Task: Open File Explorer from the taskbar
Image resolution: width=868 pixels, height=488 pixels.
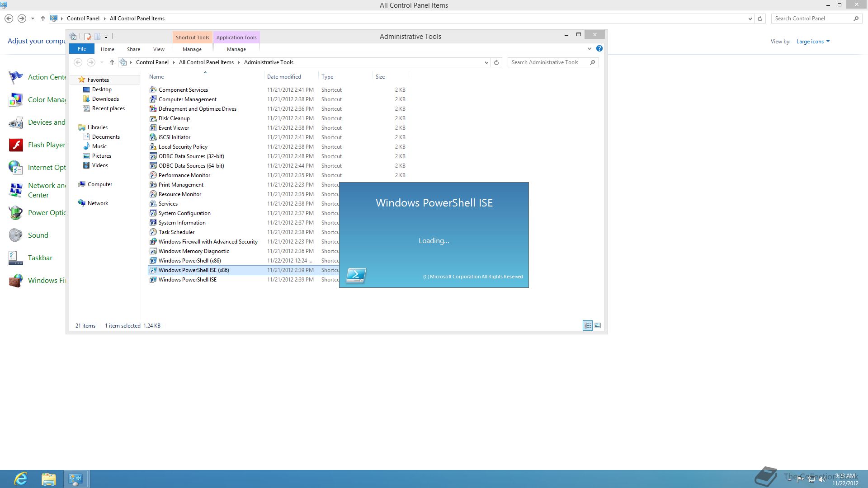Action: [48, 479]
